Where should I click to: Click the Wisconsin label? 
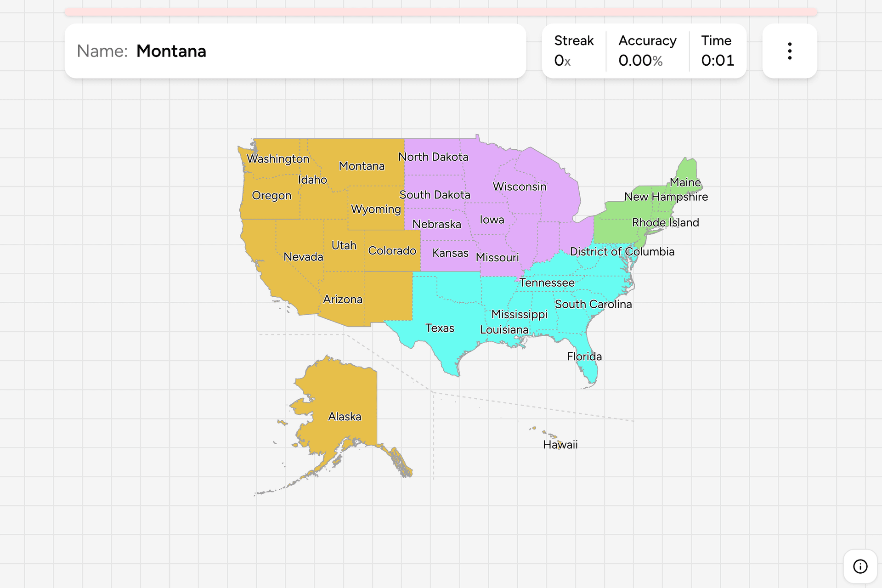click(x=520, y=187)
